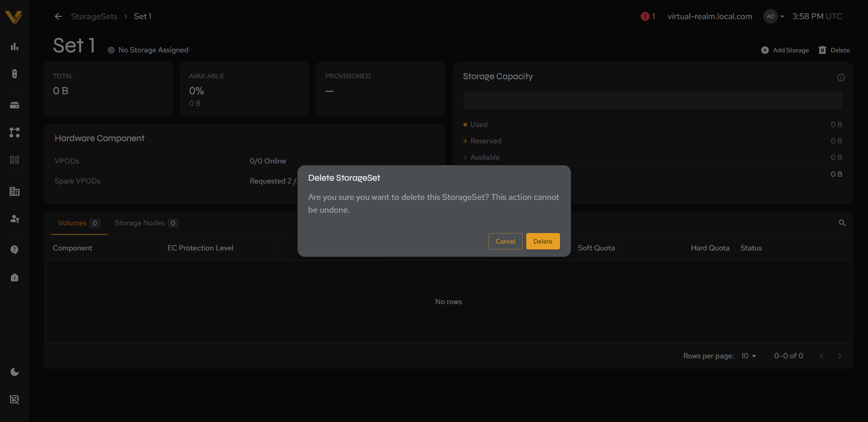
Task: Go to next page chevron
Action: 840,356
